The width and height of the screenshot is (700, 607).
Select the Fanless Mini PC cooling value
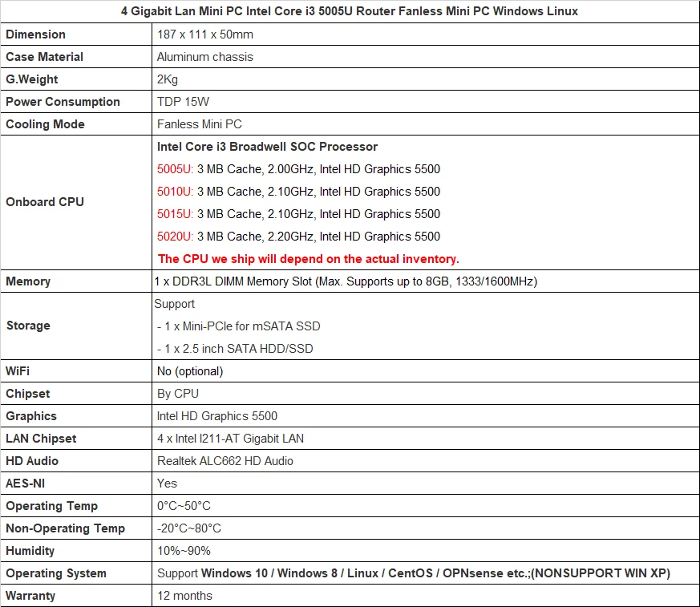pyautogui.click(x=200, y=124)
